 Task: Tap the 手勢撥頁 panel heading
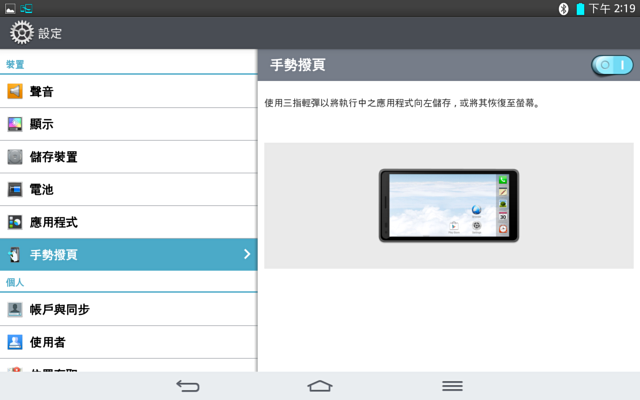pos(298,65)
